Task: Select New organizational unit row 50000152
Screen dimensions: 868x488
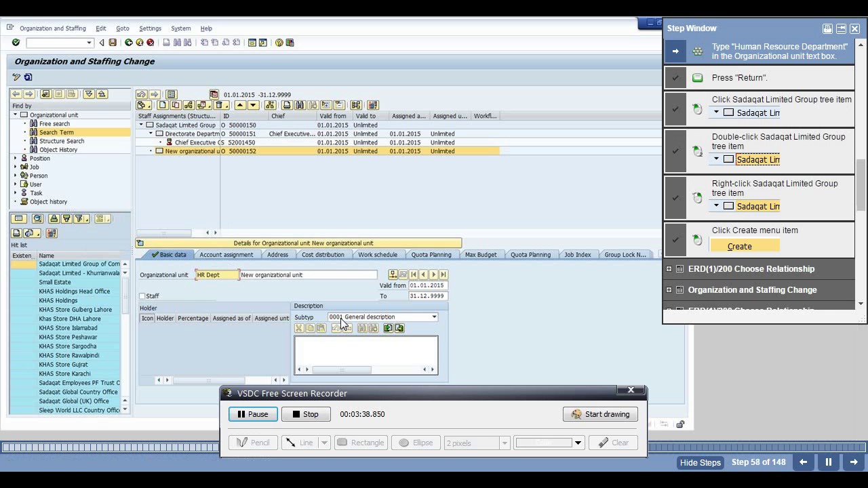Action: tap(319, 151)
